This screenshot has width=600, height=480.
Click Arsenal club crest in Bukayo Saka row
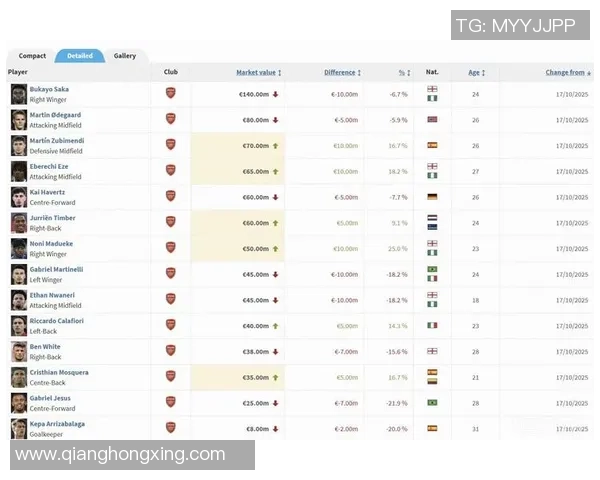tap(171, 94)
